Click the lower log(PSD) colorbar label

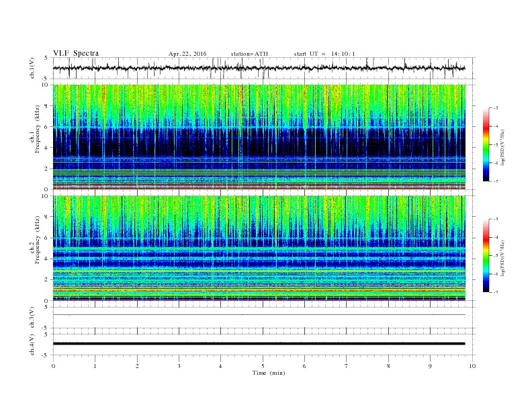503,259
